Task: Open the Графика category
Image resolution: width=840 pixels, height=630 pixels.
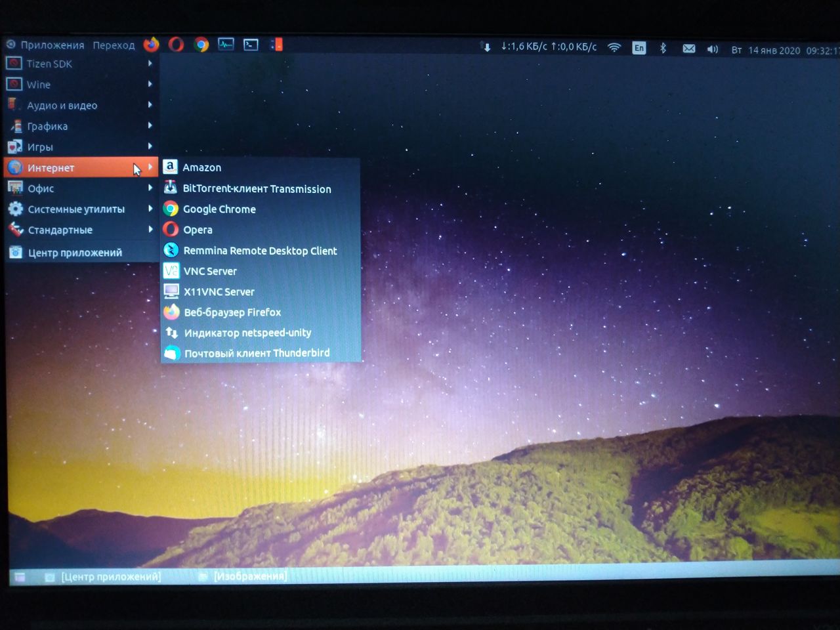Action: (x=81, y=126)
